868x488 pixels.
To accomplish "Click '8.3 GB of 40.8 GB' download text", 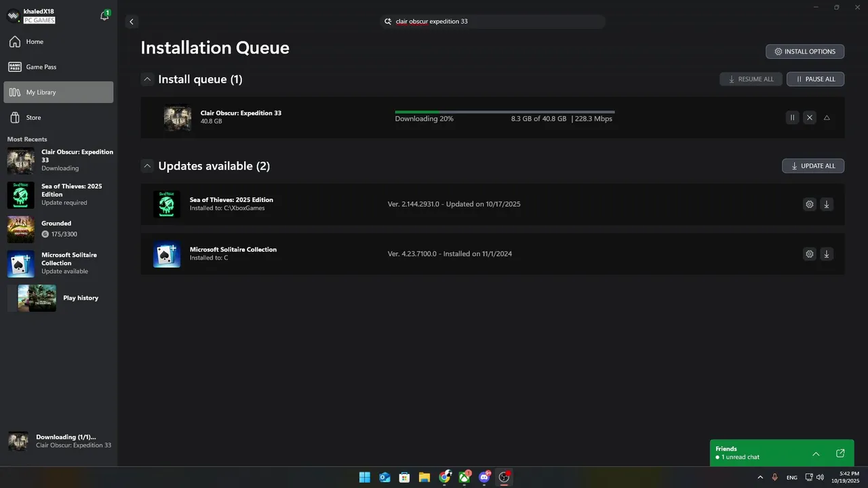I will click(538, 119).
